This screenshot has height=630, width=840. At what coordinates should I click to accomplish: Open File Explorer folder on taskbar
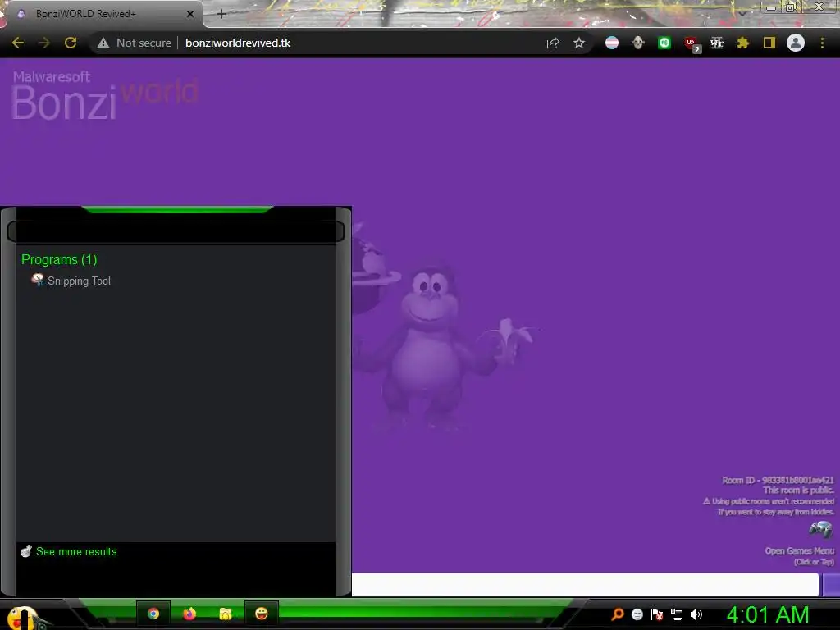226,614
